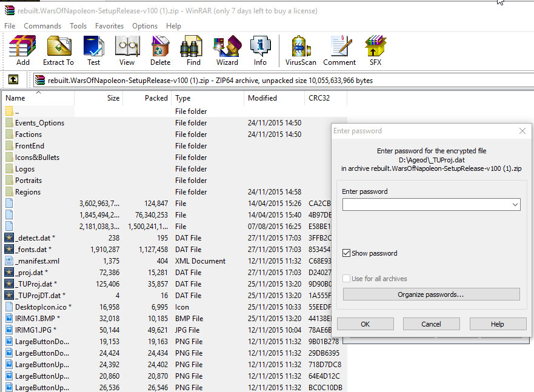Click the Delete toolbar icon
This screenshot has height=392, width=534.
coord(160,50)
